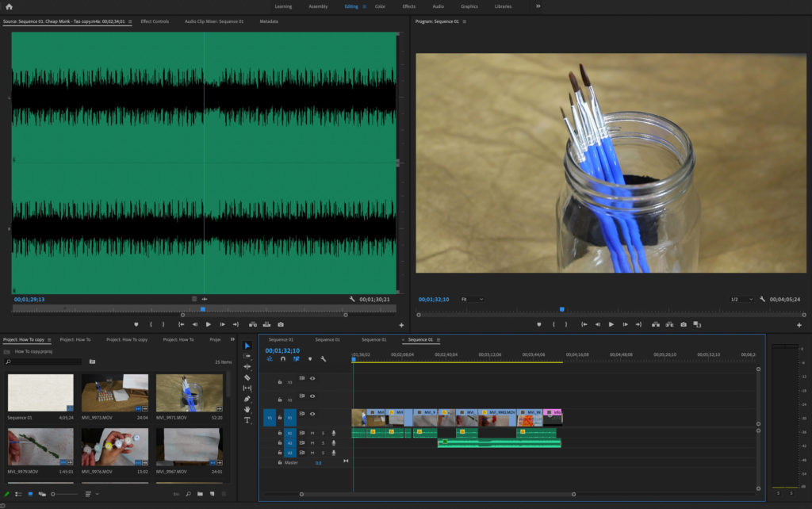This screenshot has width=812, height=509.
Task: Select the Selection tool arrow
Action: pos(247,346)
